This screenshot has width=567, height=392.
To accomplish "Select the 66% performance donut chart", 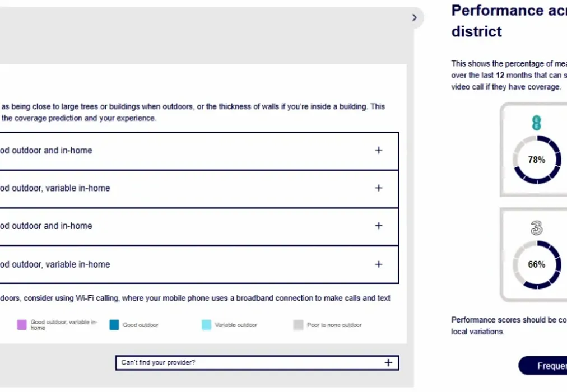I will (x=536, y=264).
